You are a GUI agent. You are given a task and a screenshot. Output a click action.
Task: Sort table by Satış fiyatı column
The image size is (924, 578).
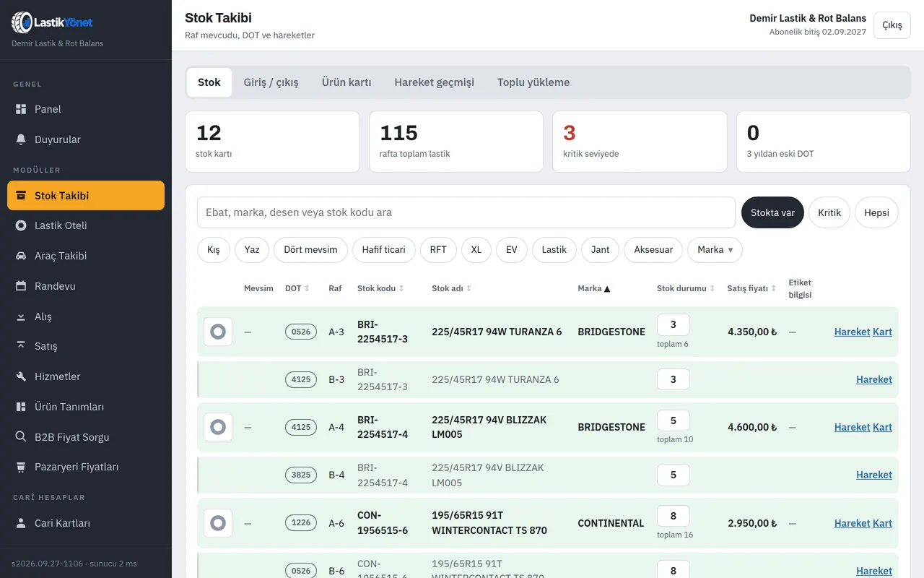click(x=751, y=288)
